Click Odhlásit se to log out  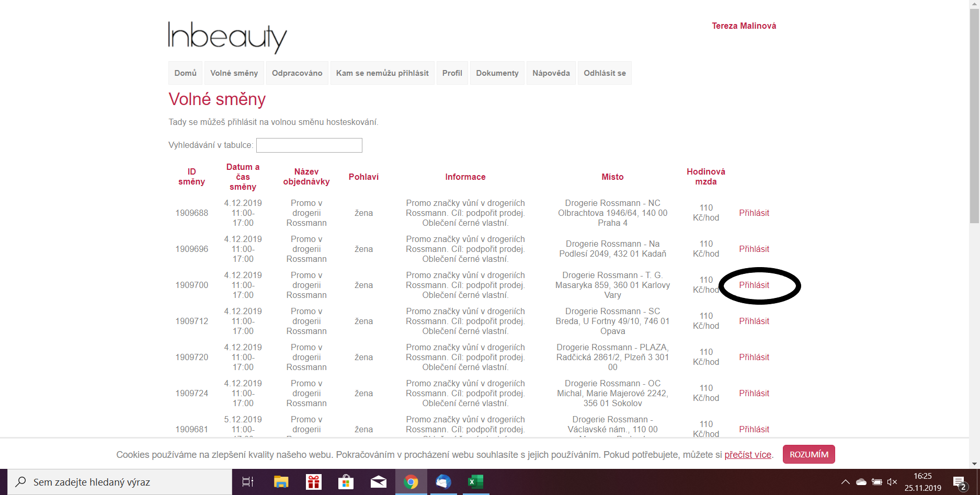point(605,73)
